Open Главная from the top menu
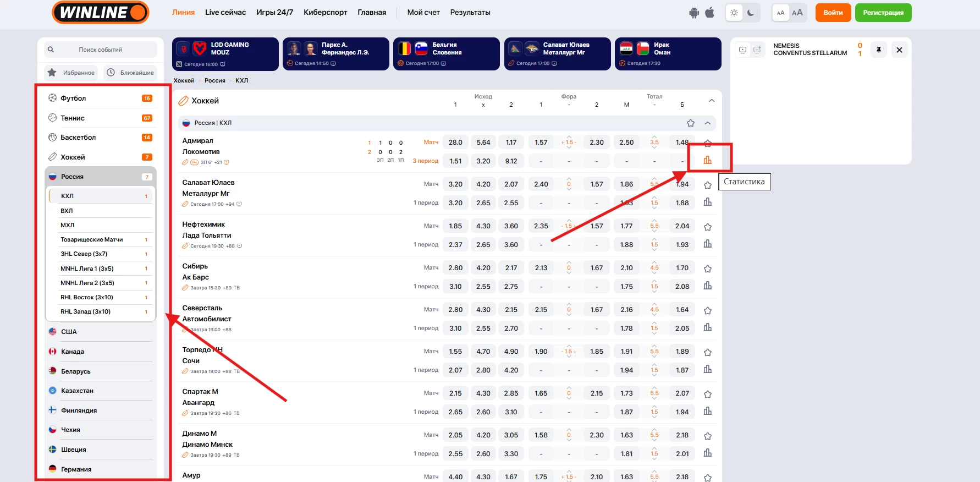The height and width of the screenshot is (482, 980). (x=372, y=12)
